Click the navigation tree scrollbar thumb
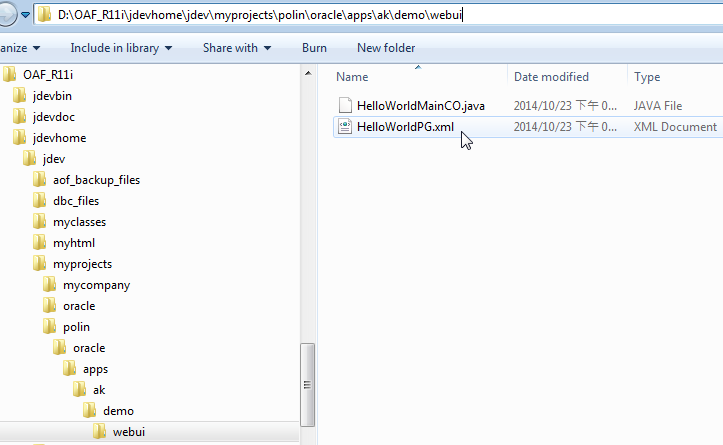723x445 pixels. point(308,385)
